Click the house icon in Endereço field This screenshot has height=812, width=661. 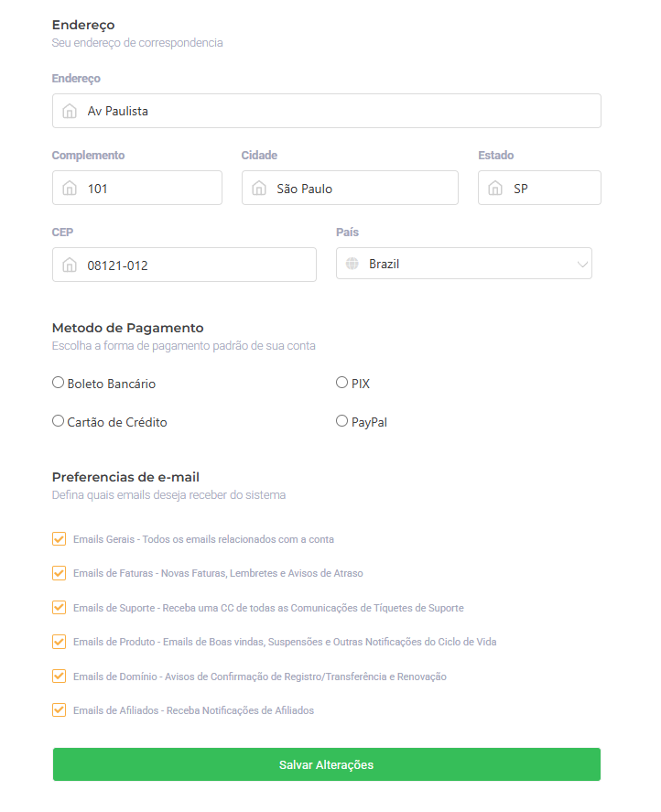click(x=70, y=111)
